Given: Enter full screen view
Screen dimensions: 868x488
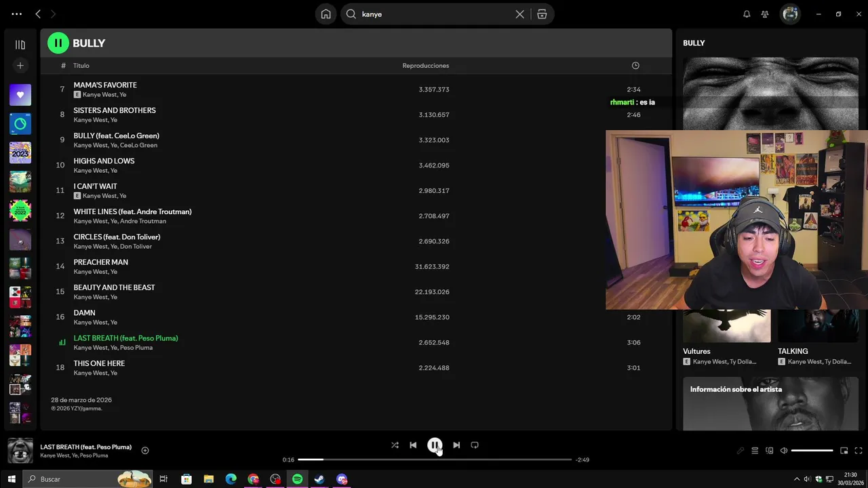Looking at the screenshot, I should 859,451.
